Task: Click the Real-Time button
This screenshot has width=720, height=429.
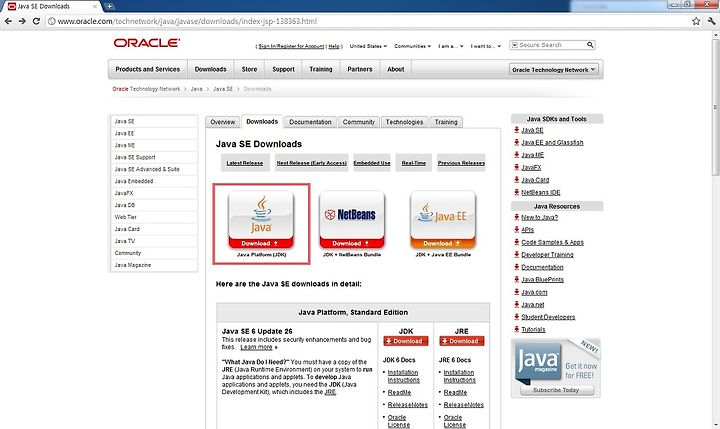Action: click(x=414, y=163)
